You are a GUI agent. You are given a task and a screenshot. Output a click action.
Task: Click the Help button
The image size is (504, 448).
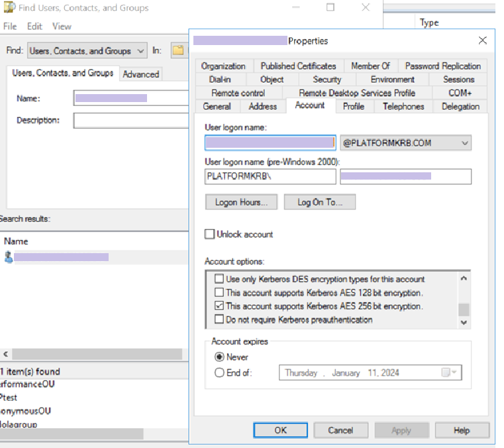tap(462, 430)
